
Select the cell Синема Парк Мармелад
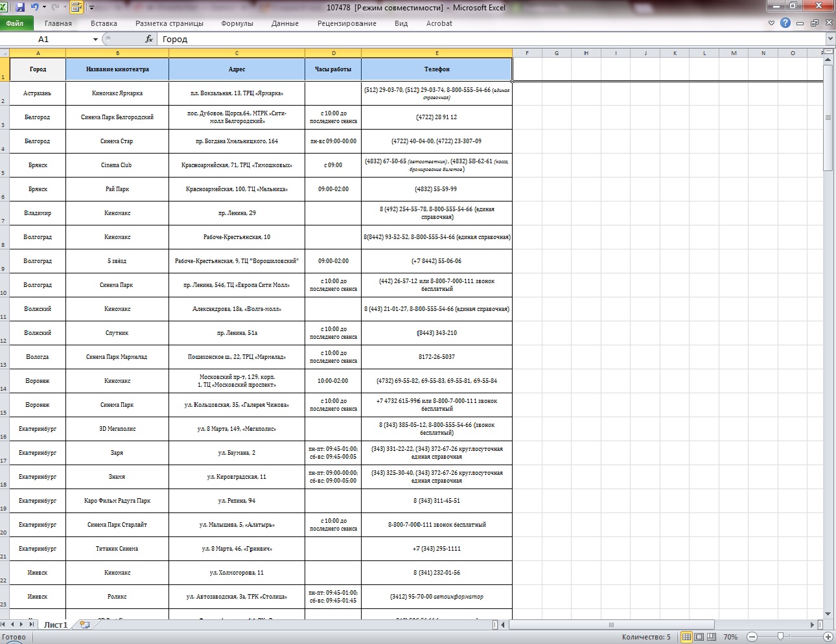coord(117,357)
